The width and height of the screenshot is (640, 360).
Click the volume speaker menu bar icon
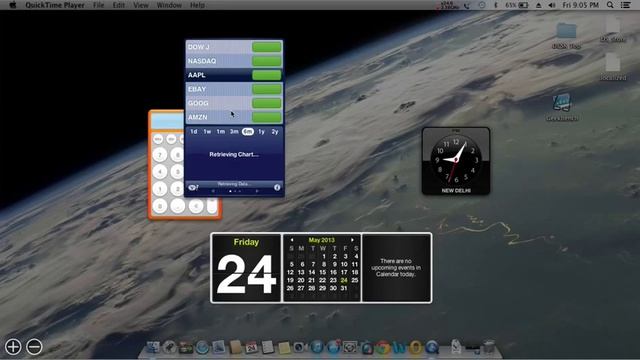coord(552,5)
